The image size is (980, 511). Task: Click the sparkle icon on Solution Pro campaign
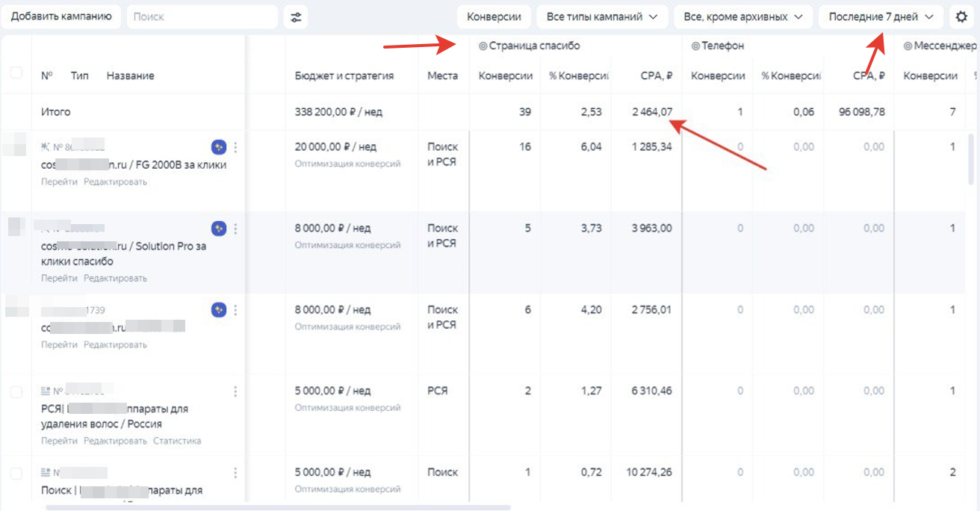[x=218, y=229]
